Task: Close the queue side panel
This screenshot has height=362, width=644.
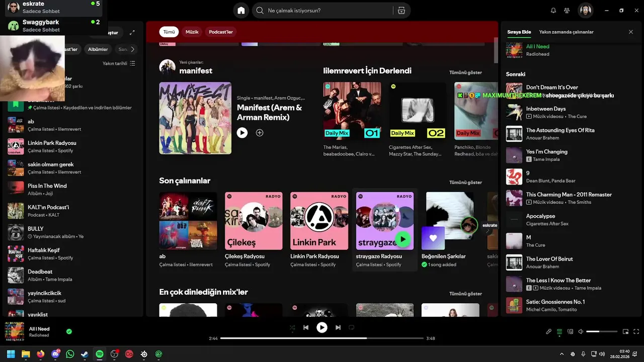Action: click(631, 32)
